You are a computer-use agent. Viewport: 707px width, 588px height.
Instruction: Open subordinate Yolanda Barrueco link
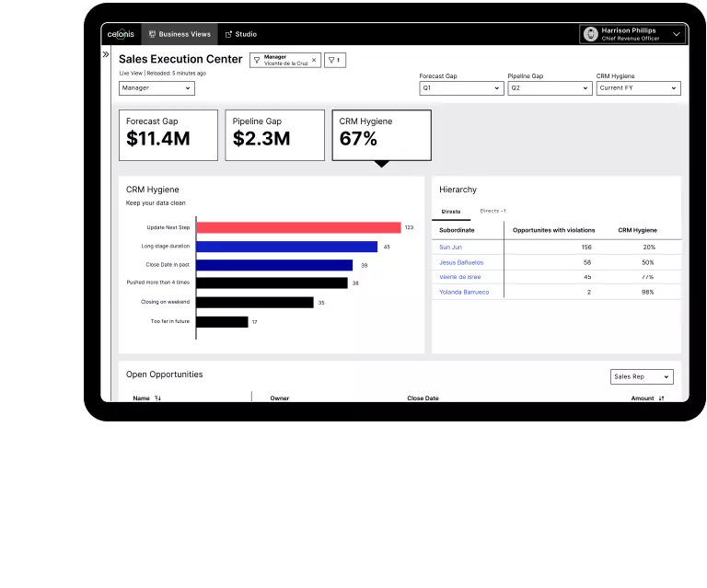click(464, 292)
